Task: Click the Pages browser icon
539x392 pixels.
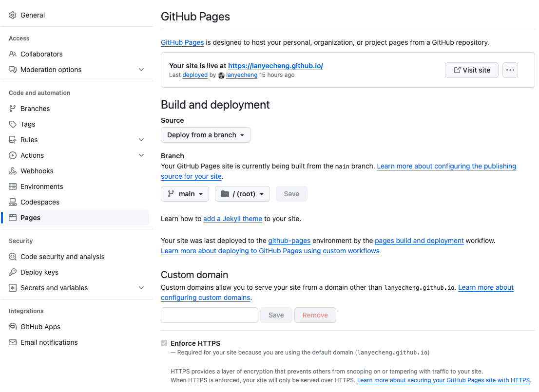Action: (13, 218)
